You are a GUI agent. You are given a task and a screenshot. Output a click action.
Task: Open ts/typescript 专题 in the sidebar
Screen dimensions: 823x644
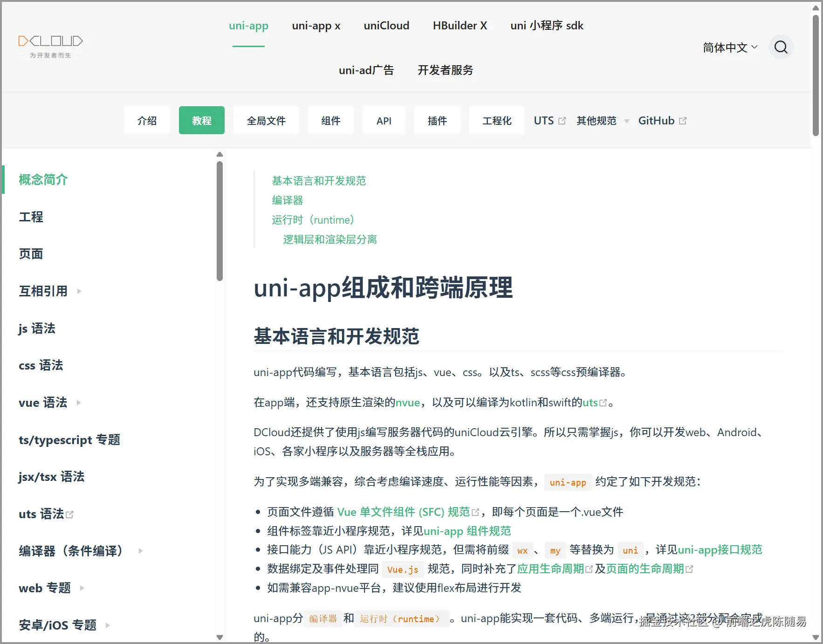tap(69, 439)
